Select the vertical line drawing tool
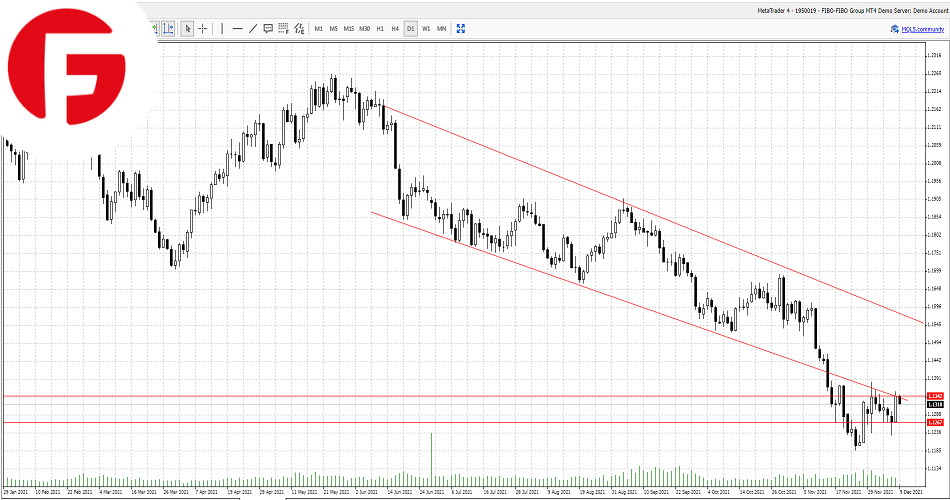Screen dimensions: 950x500 (221, 29)
